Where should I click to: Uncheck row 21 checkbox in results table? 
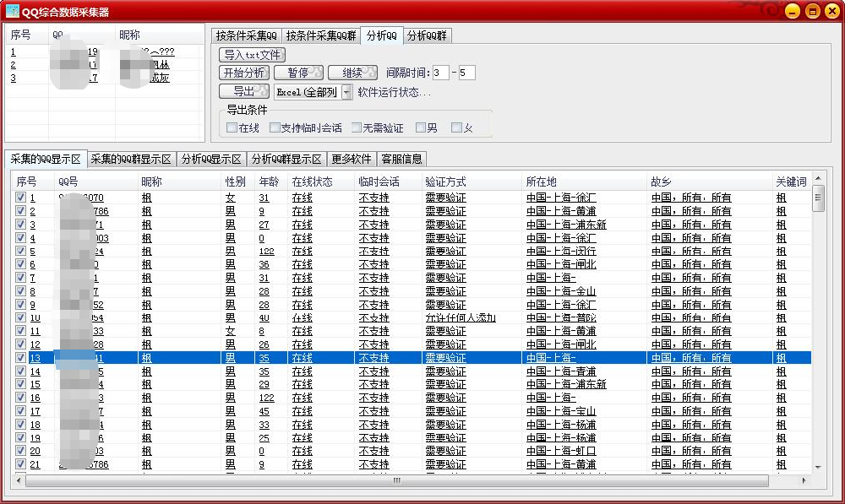(20, 463)
